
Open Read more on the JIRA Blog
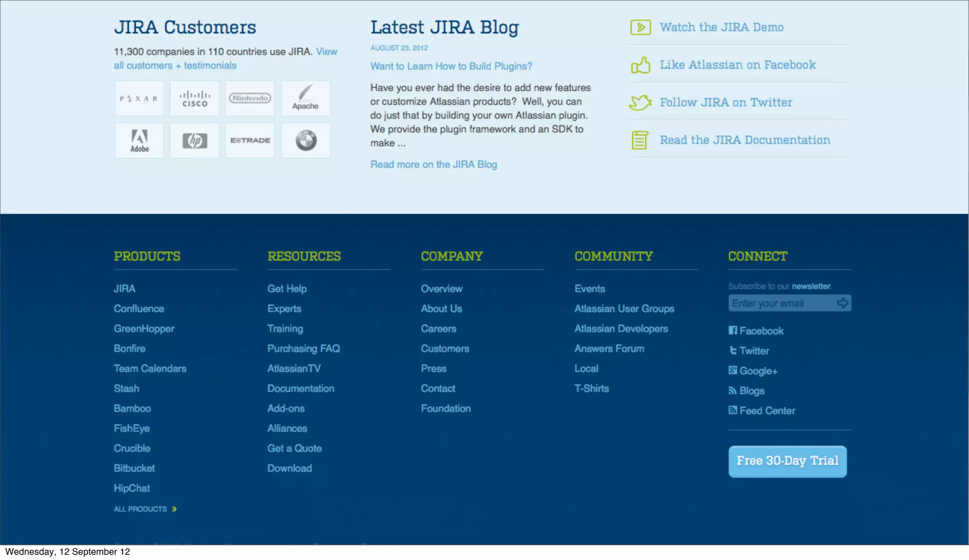click(x=433, y=164)
